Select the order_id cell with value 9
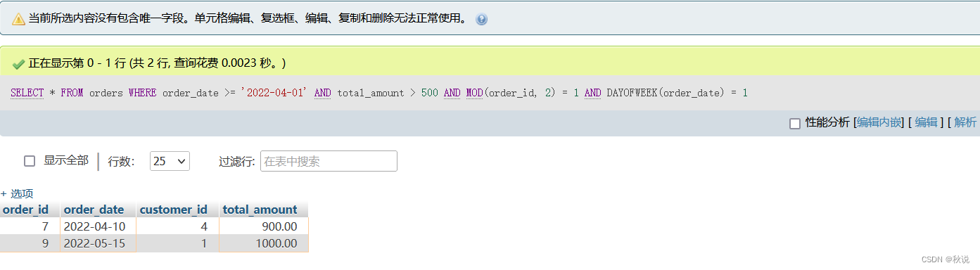 (30, 243)
